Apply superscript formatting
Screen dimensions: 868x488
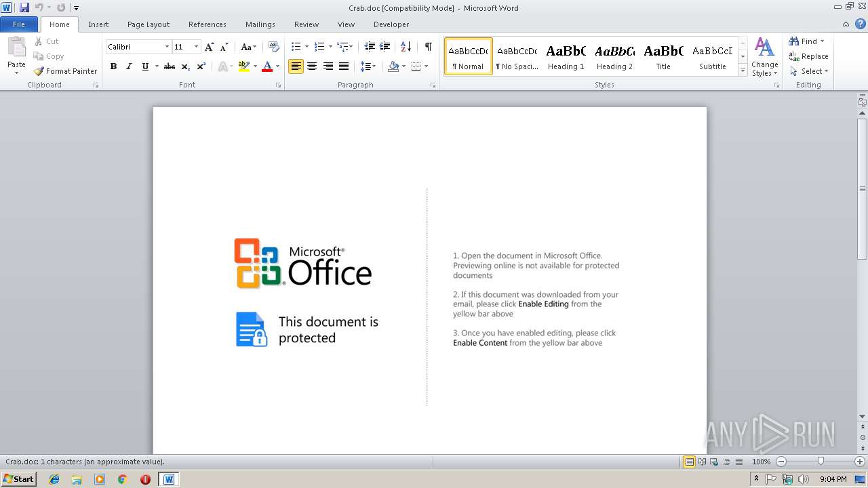pyautogui.click(x=201, y=66)
